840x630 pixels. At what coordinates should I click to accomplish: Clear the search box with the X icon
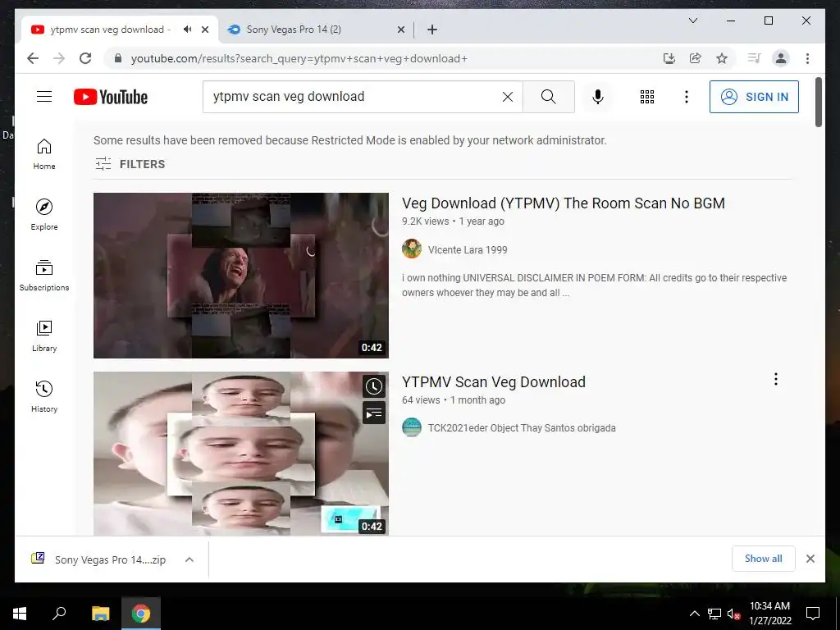pyautogui.click(x=507, y=97)
